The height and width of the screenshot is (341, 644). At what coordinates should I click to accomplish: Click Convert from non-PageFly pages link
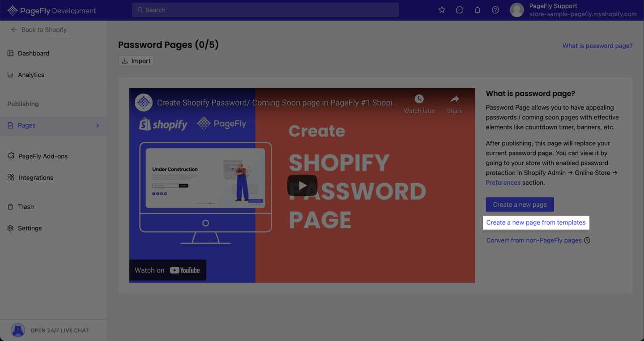[x=534, y=240]
